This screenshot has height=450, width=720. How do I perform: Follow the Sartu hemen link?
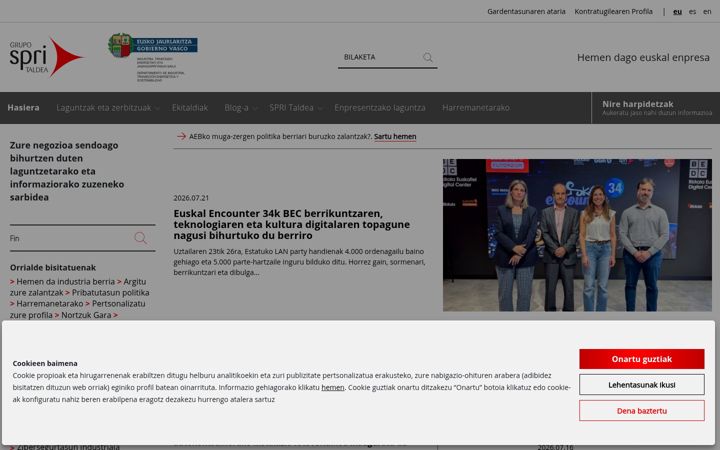(x=395, y=136)
